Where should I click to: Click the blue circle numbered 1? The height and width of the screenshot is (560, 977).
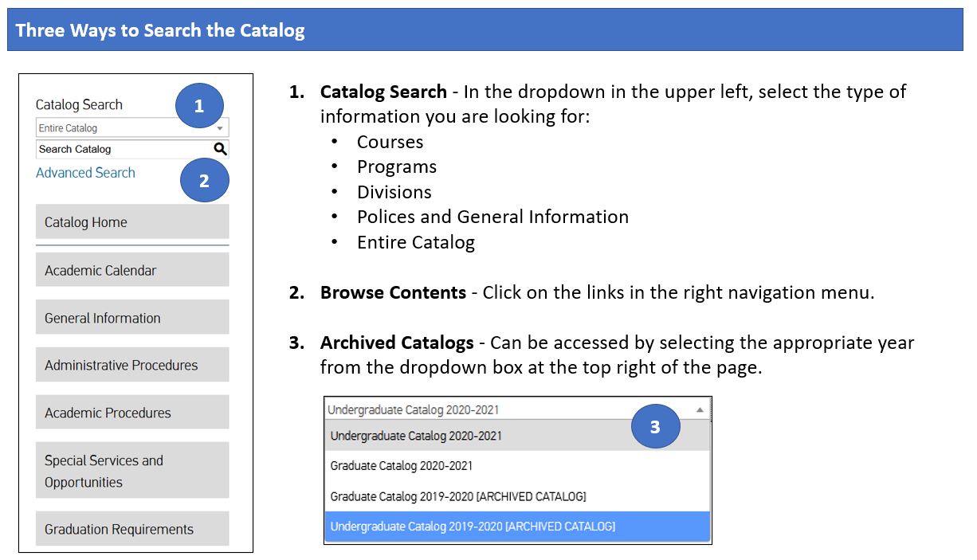199,106
